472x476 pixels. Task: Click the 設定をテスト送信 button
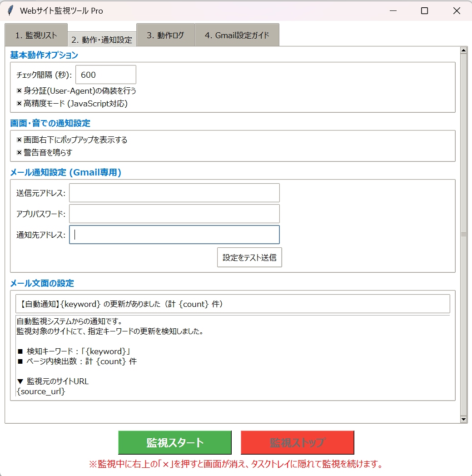[x=249, y=257]
